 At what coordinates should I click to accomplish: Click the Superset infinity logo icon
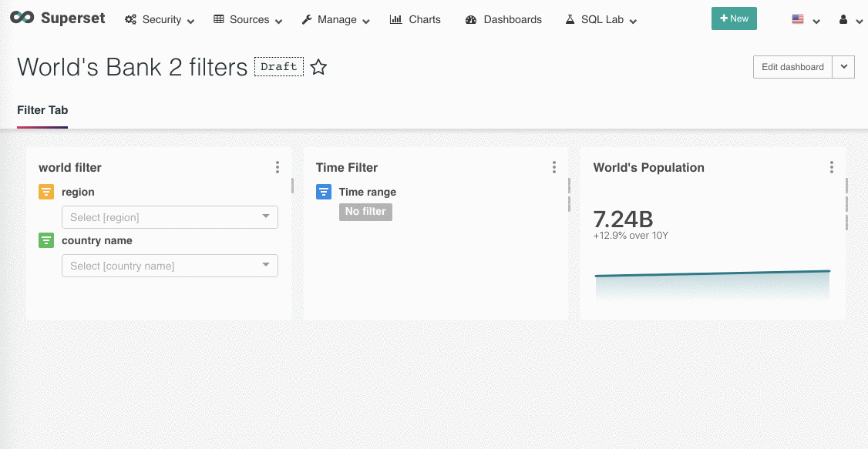(x=22, y=18)
